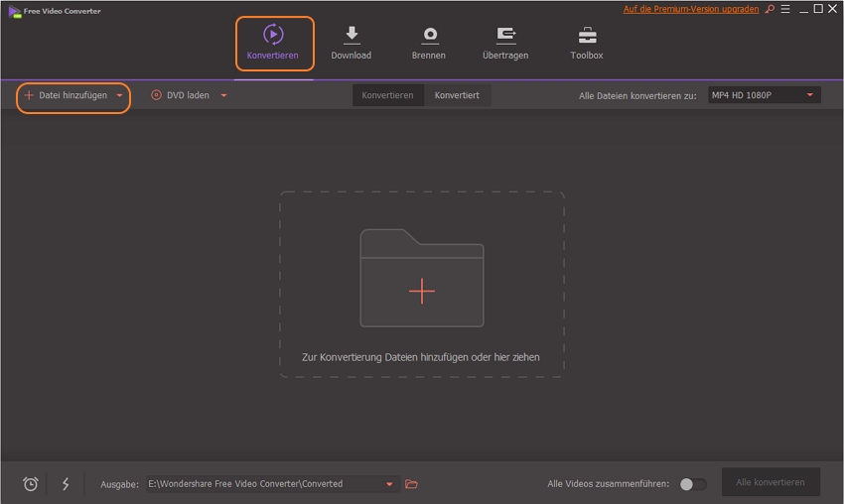Select the Konvertieren sub-tab
844x504 pixels.
click(x=387, y=95)
